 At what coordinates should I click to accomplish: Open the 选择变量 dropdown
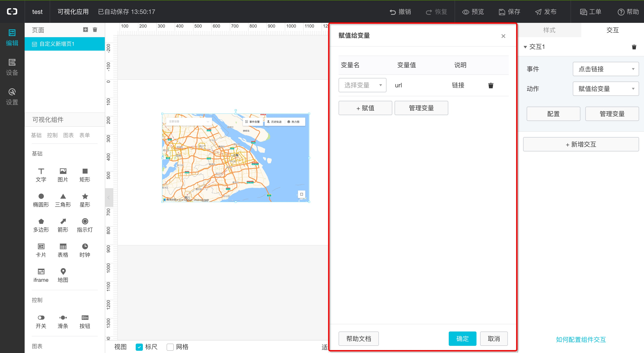pos(362,85)
